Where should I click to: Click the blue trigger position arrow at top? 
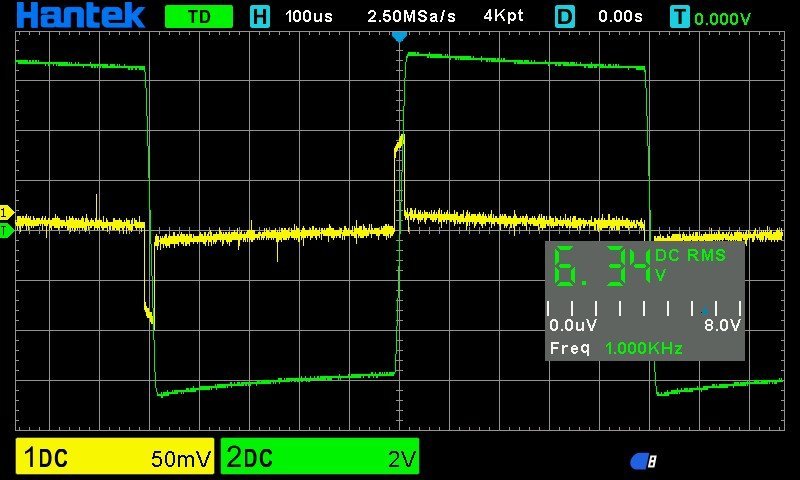click(399, 36)
